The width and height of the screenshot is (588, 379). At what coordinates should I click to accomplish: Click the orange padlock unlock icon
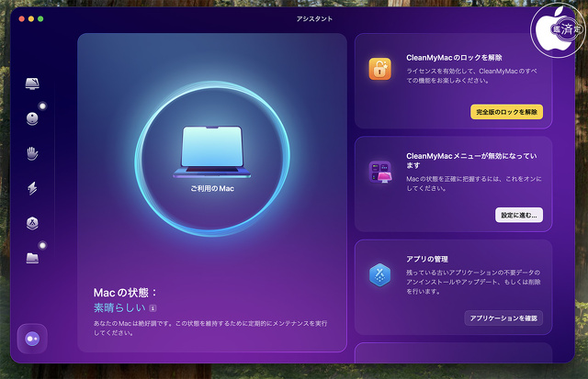380,69
